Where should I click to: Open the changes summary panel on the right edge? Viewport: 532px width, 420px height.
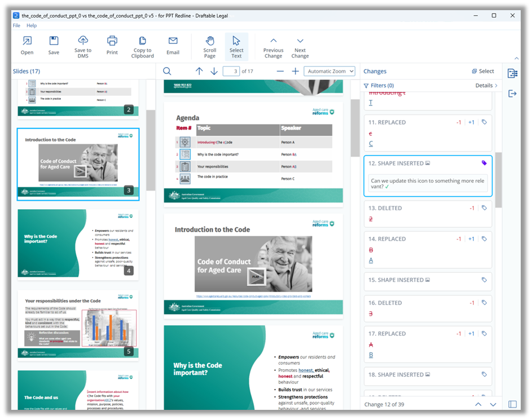tap(512, 73)
